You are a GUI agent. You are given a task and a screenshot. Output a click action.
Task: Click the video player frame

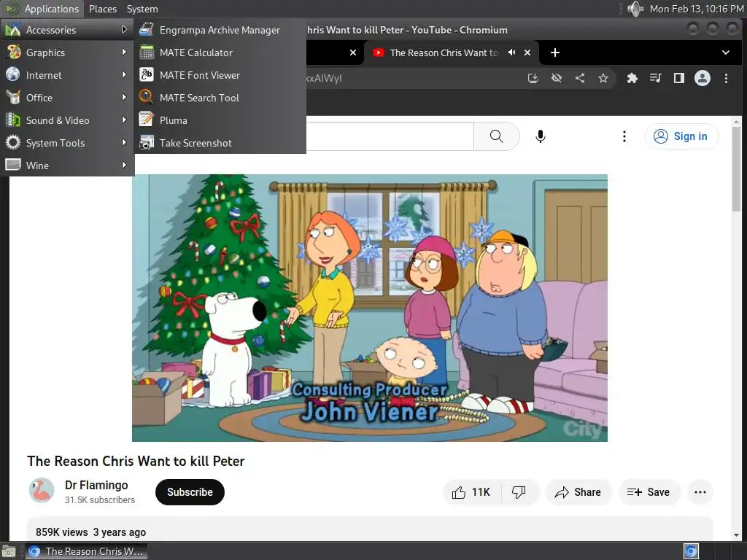click(370, 308)
